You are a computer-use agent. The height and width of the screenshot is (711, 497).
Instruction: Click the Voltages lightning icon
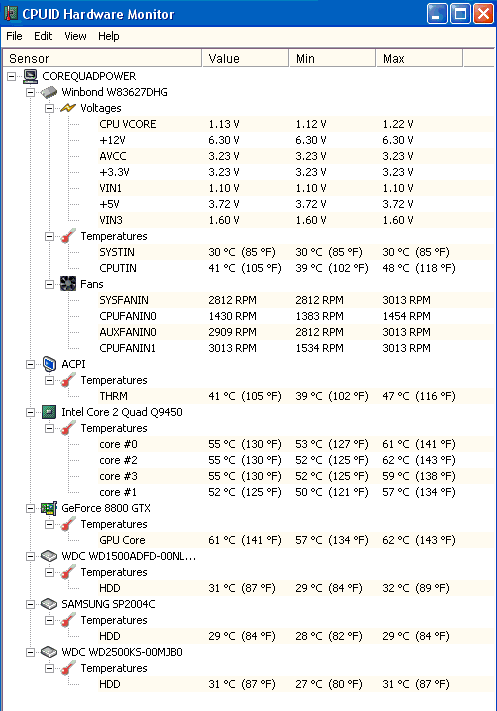click(68, 108)
